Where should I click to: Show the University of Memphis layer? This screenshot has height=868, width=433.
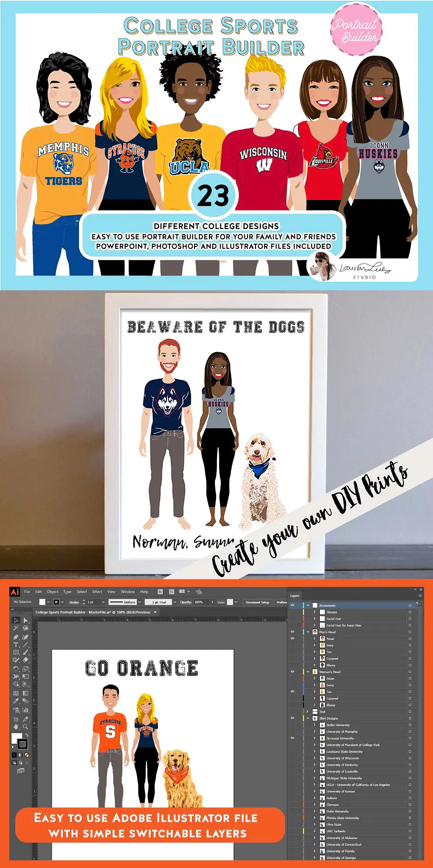292,731
